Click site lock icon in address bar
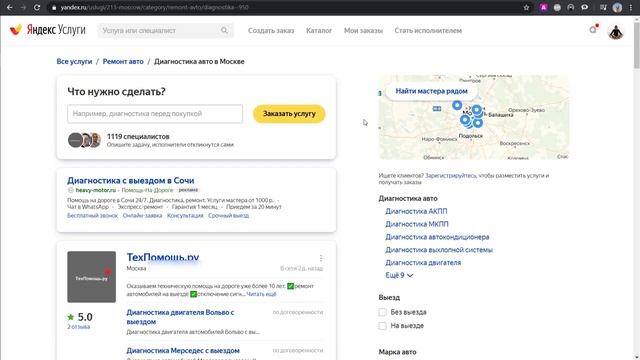Image resolution: width=640 pixels, height=360 pixels. tap(53, 7)
